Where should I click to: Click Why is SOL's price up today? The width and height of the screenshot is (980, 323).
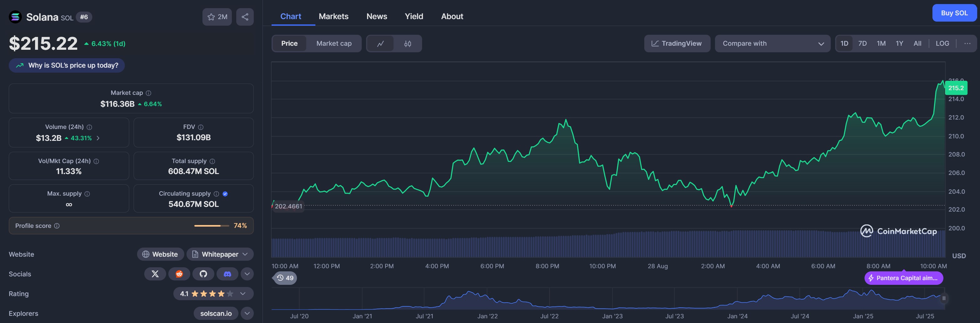point(67,65)
